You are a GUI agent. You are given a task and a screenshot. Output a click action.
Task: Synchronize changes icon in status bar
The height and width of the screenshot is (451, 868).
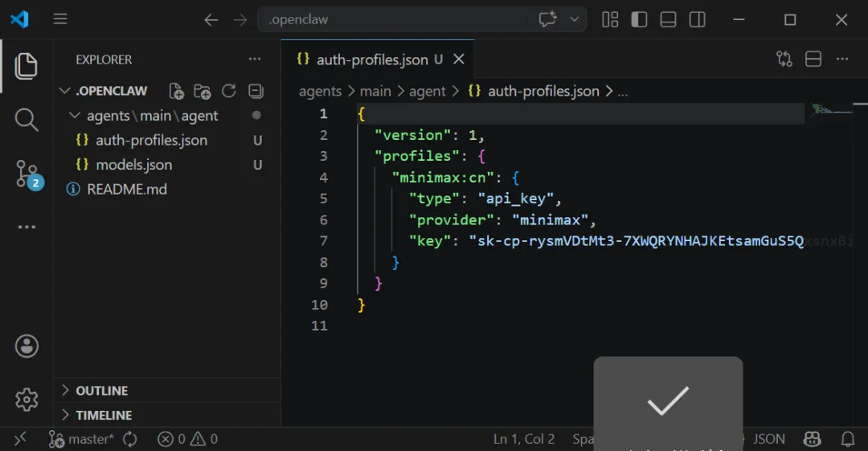tap(130, 440)
